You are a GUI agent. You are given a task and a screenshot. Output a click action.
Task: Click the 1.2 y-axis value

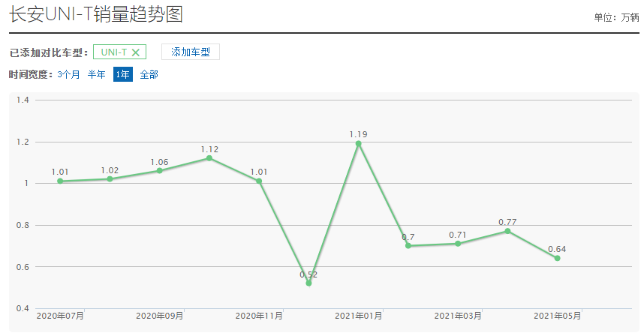[x=23, y=142]
